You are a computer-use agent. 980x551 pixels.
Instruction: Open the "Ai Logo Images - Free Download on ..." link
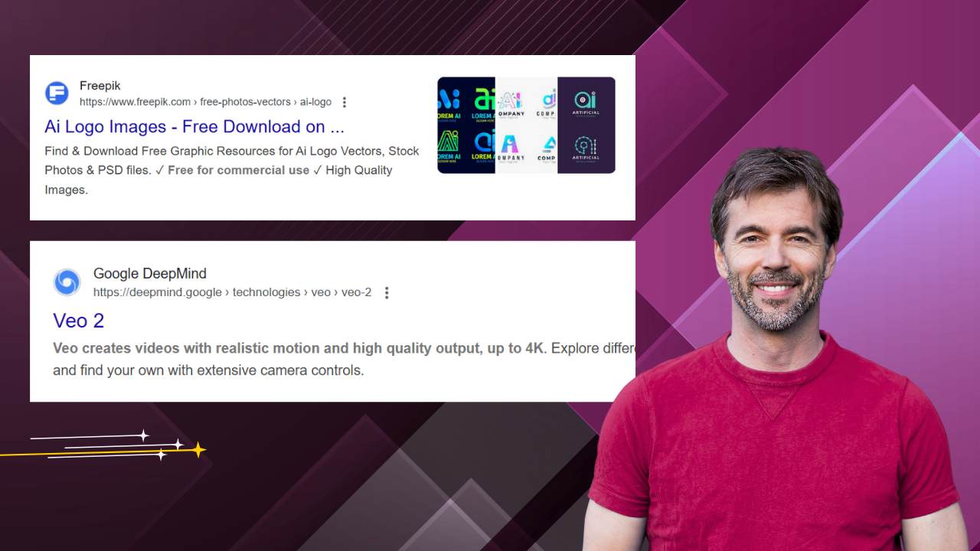194,126
